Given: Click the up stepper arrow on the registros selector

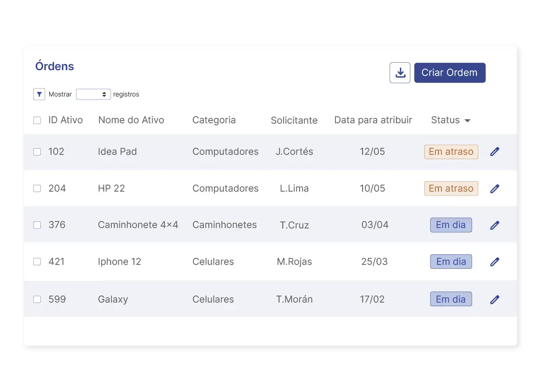Looking at the screenshot, I should tap(105, 92).
